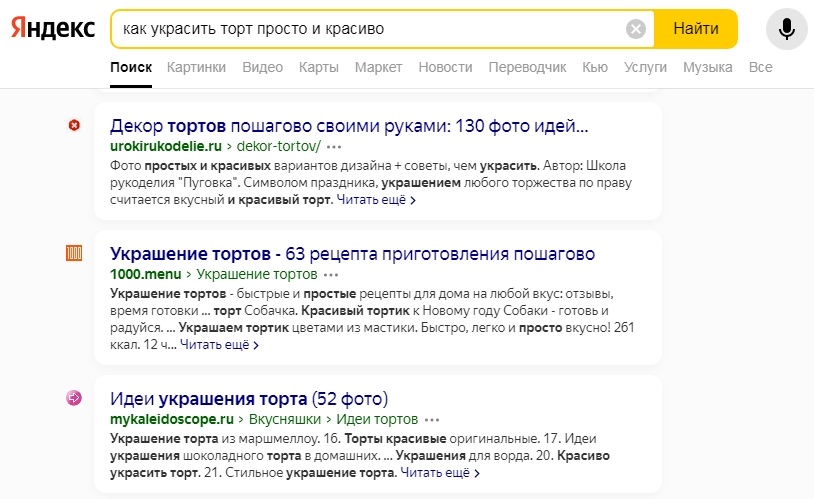Open the Кью tab
The height and width of the screenshot is (499, 814).
click(x=595, y=68)
